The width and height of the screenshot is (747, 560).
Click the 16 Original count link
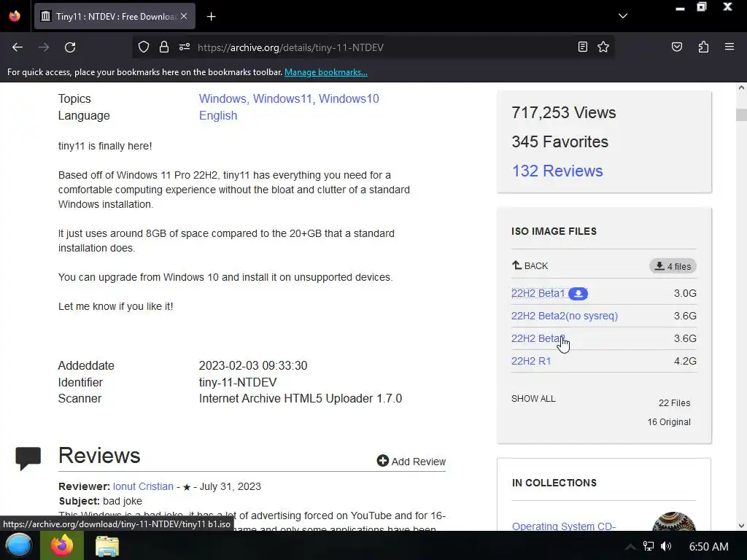[669, 422]
